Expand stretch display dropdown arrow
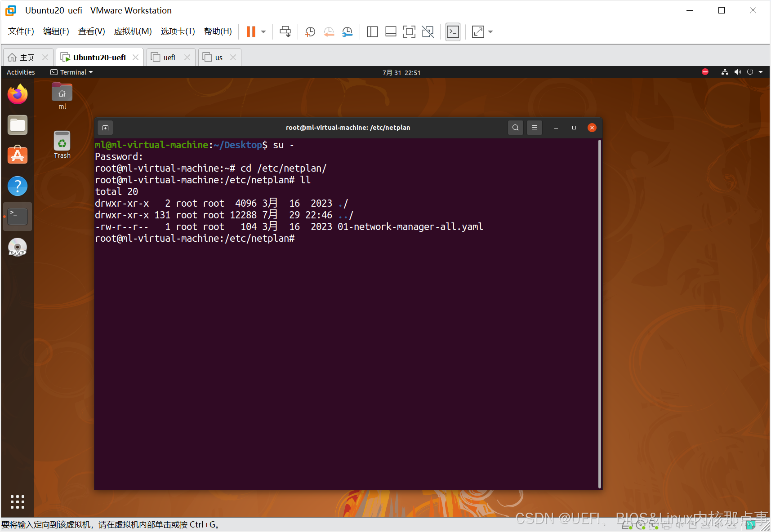 coord(490,32)
